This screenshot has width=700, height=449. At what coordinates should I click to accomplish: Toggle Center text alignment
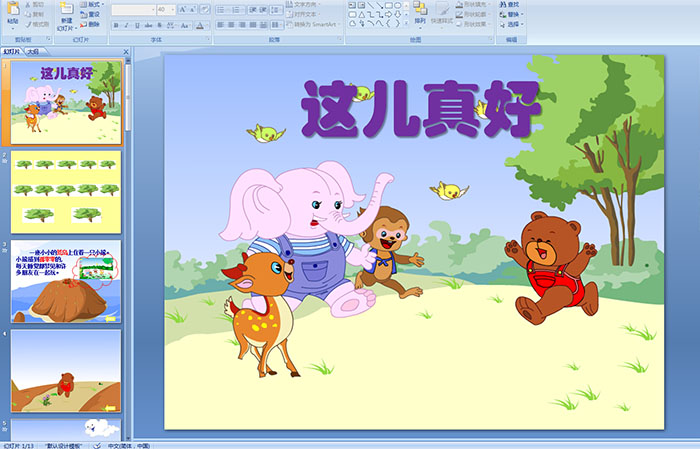point(231,25)
